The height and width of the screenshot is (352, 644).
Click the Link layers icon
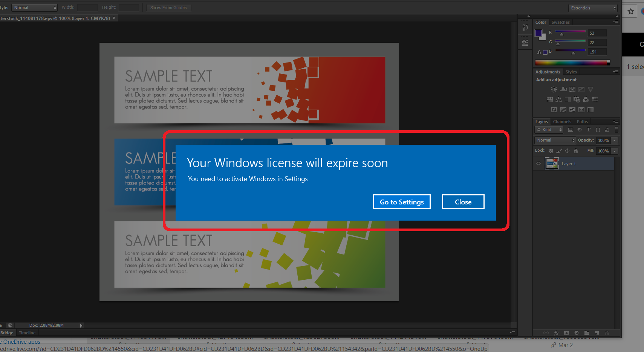546,334
